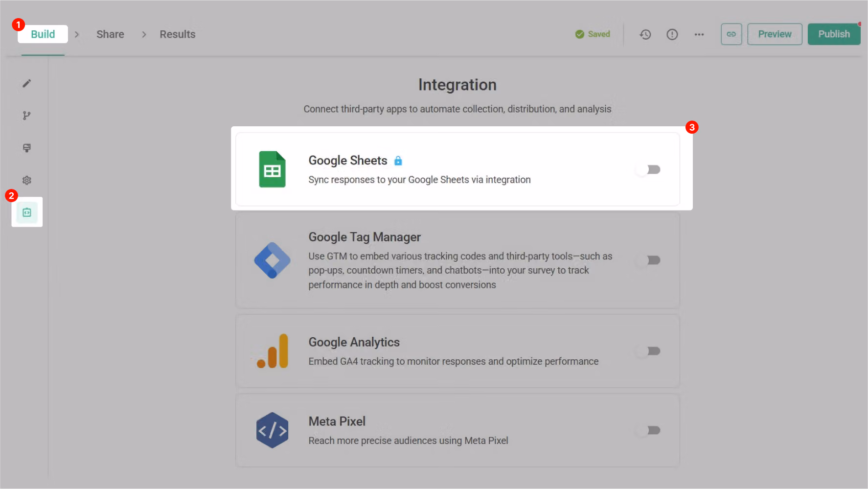Enable the Google Tag Manager toggle
Viewport: 868px width, 489px height.
click(648, 260)
